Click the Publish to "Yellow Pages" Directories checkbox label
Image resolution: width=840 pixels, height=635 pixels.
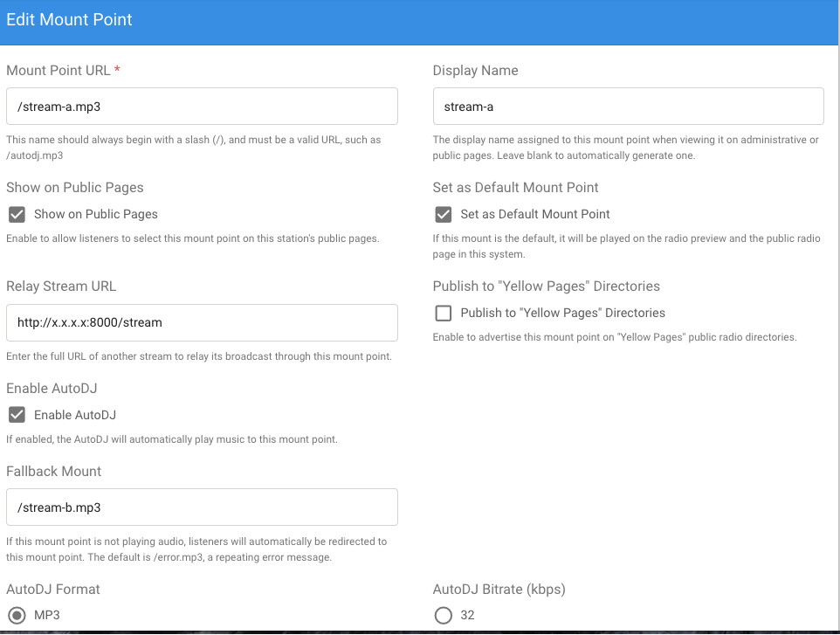[x=562, y=313]
